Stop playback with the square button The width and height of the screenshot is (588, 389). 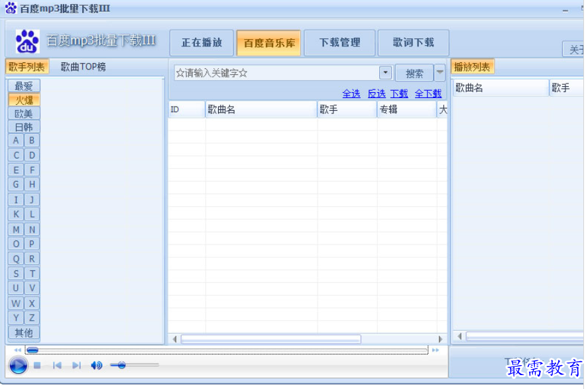[37, 365]
